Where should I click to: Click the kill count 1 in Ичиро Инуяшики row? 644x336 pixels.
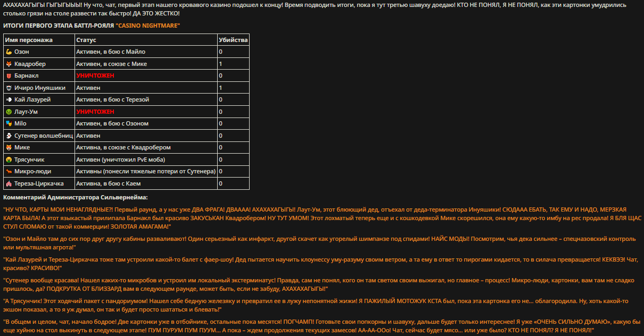(x=220, y=88)
